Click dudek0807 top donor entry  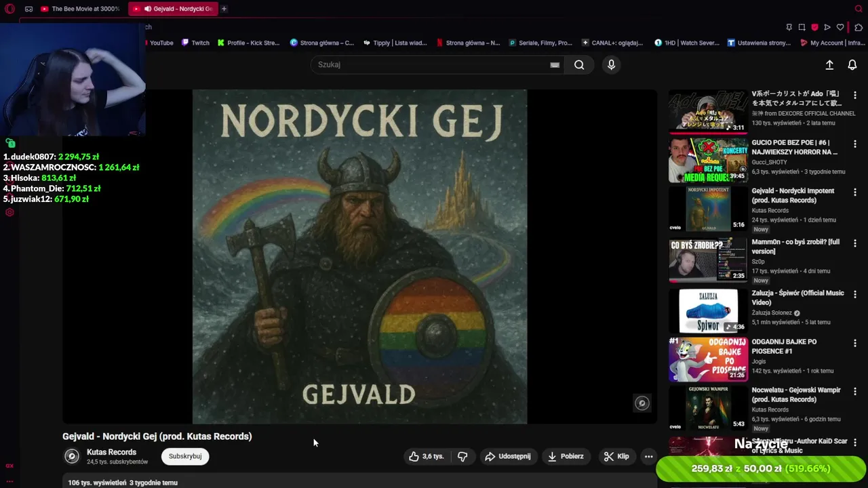[x=52, y=157]
